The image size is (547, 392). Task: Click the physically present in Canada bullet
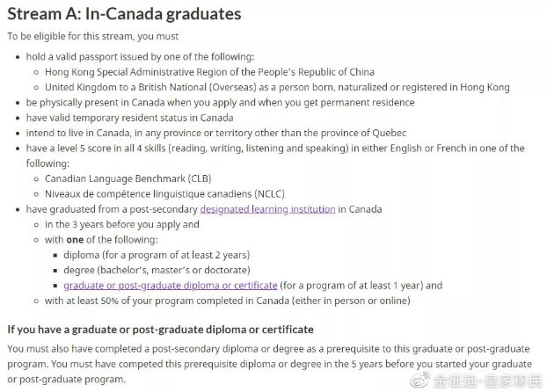(221, 103)
